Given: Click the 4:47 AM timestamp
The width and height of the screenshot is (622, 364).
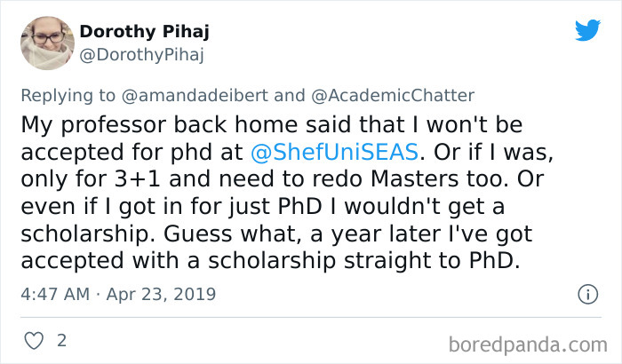Looking at the screenshot, I should 54,293.
